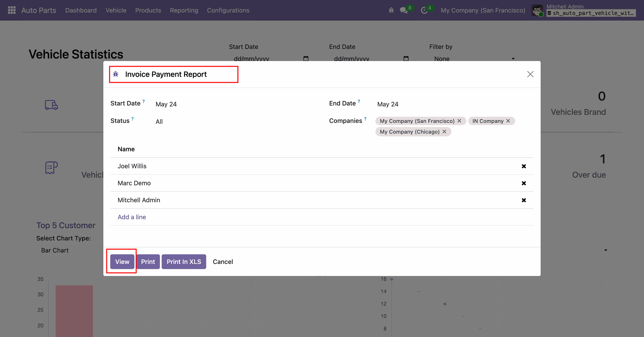Click the pink bar in bar chart
The image size is (644, 337).
[x=74, y=311]
